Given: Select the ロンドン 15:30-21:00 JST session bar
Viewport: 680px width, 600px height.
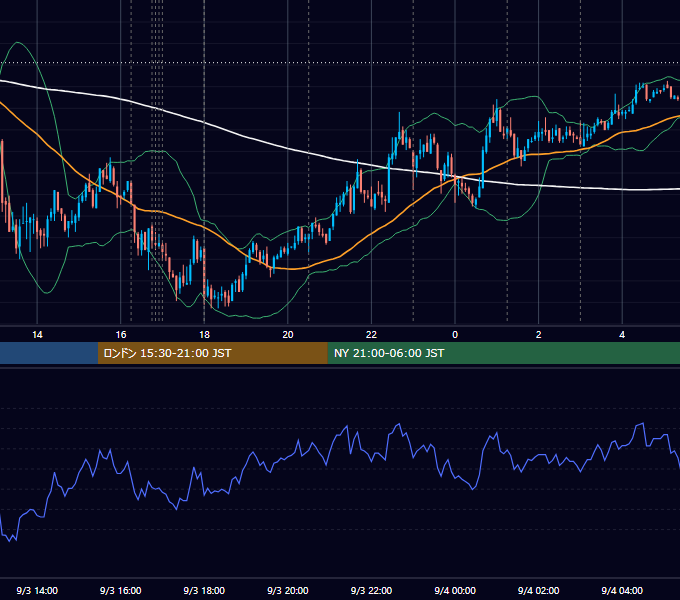Looking at the screenshot, I should coord(212,353).
